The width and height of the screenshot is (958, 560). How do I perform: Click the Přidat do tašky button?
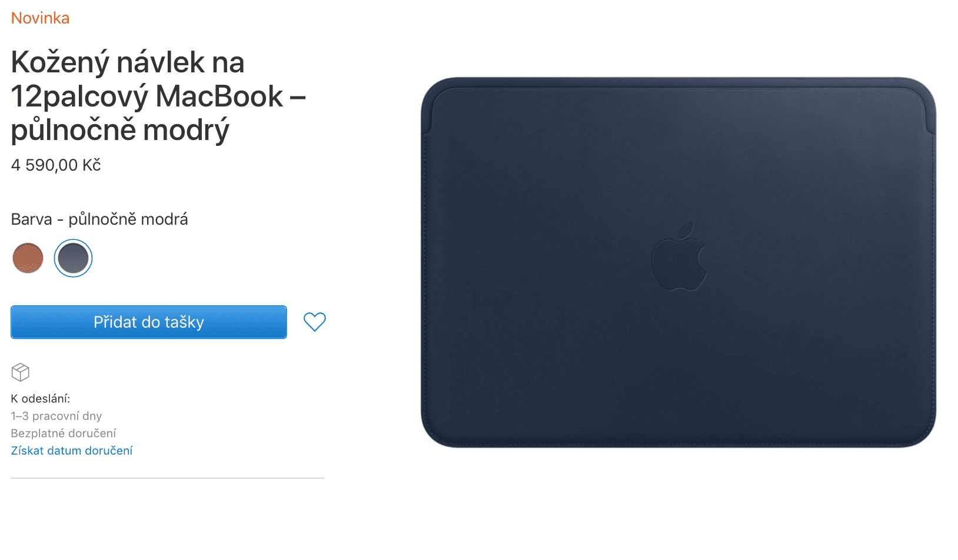coord(149,322)
